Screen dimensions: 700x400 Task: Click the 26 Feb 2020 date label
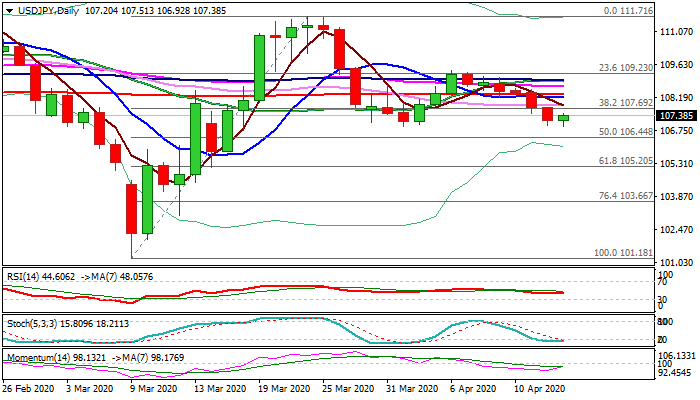click(x=28, y=389)
